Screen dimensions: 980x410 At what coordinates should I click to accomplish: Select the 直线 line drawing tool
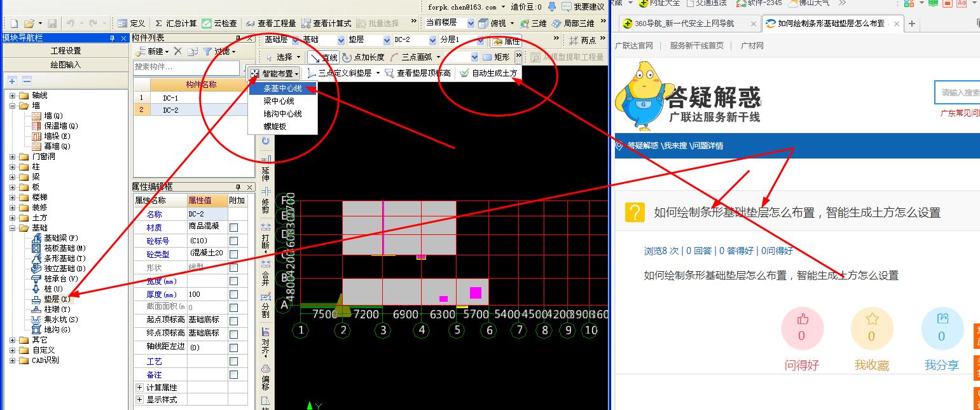[x=324, y=57]
